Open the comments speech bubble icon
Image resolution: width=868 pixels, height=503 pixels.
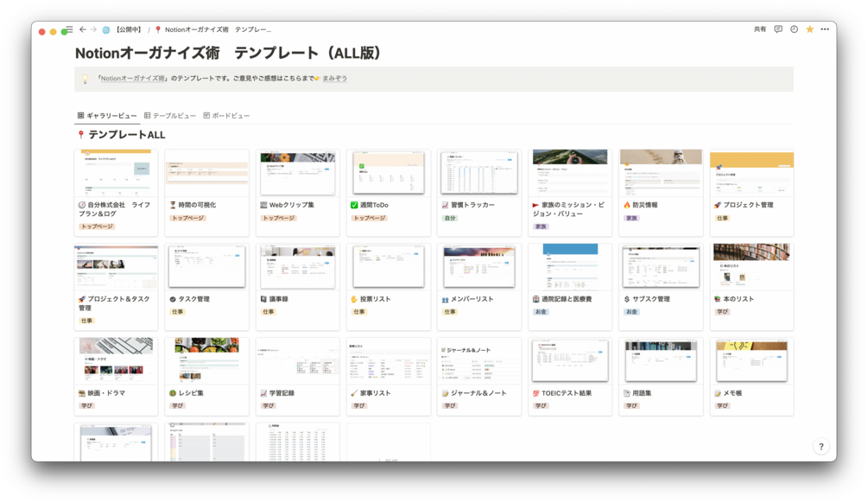pyautogui.click(x=778, y=29)
